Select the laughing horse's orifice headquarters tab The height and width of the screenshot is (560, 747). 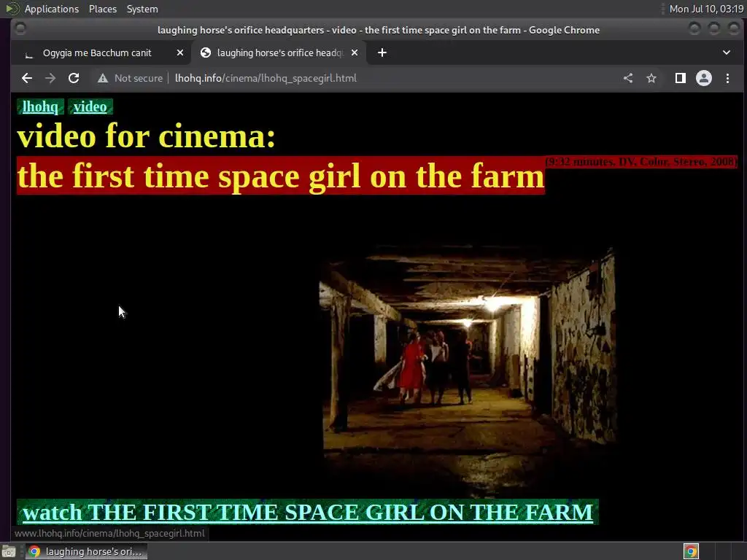[279, 52]
